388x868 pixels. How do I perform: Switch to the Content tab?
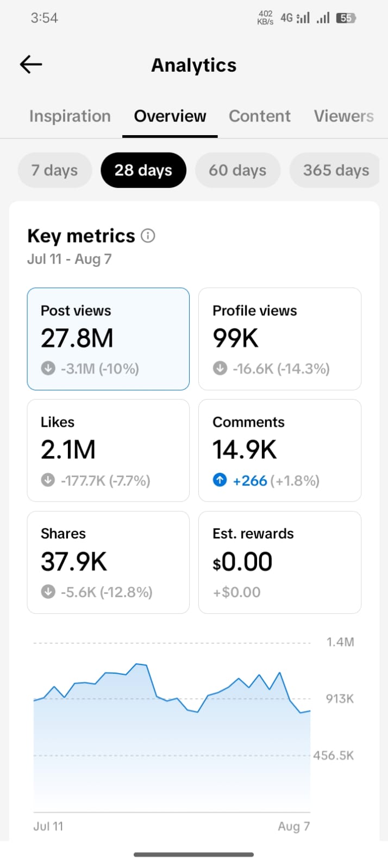pos(260,116)
